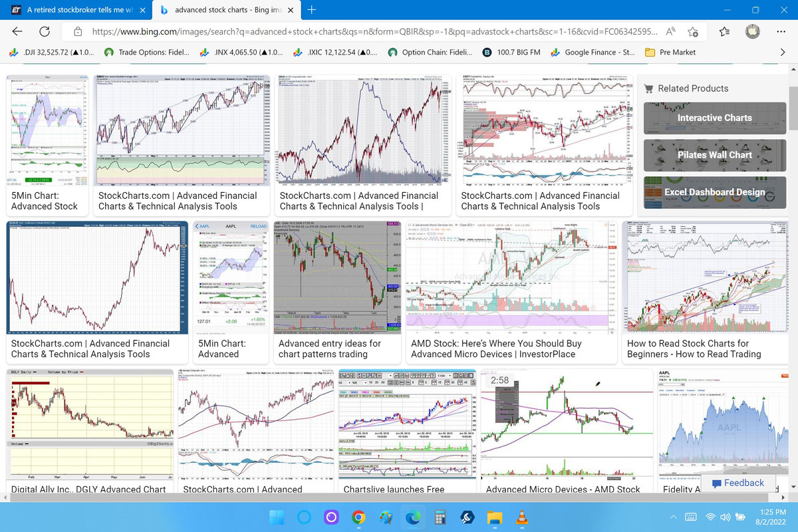Image resolution: width=798 pixels, height=532 pixels.
Task: Click the Microsoft Edge taskbar icon
Action: click(x=412, y=517)
